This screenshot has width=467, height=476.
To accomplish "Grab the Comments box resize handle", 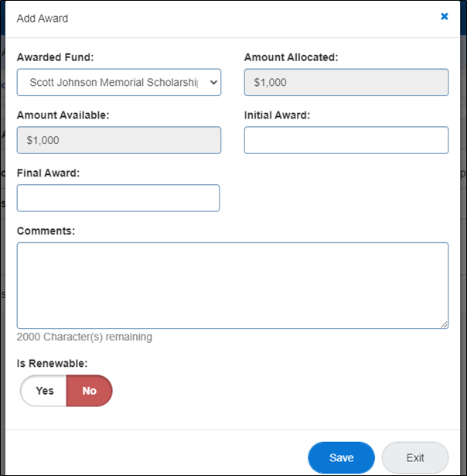I will tap(444, 324).
